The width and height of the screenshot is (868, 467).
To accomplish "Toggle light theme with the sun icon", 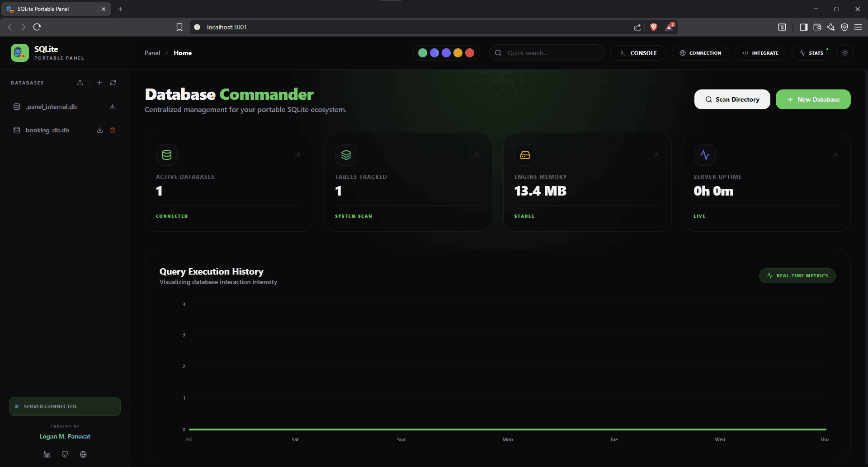I will (x=844, y=53).
